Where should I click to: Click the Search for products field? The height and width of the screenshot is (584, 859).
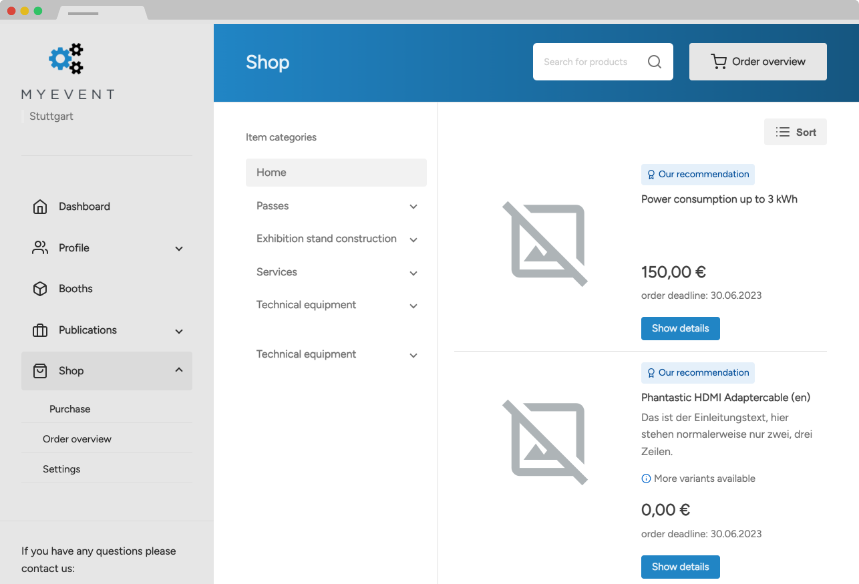[x=603, y=62]
